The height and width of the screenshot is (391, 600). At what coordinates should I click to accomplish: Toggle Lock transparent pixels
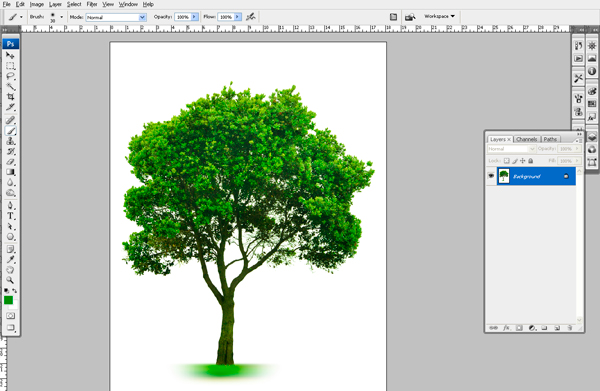pyautogui.click(x=507, y=161)
